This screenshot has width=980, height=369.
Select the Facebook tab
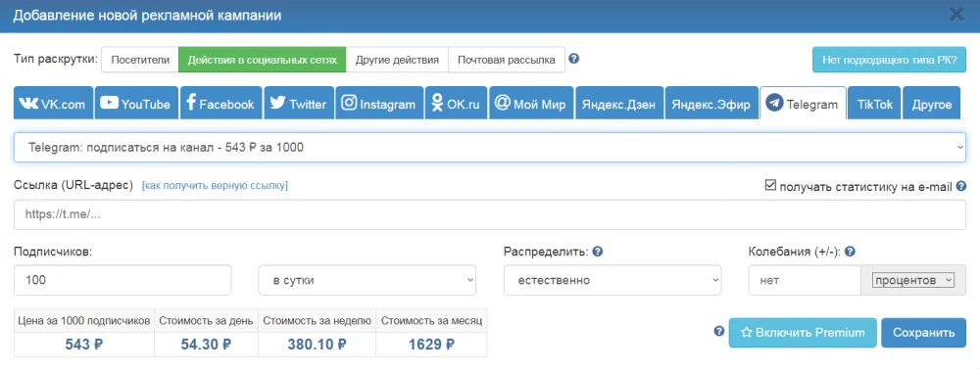(x=220, y=104)
